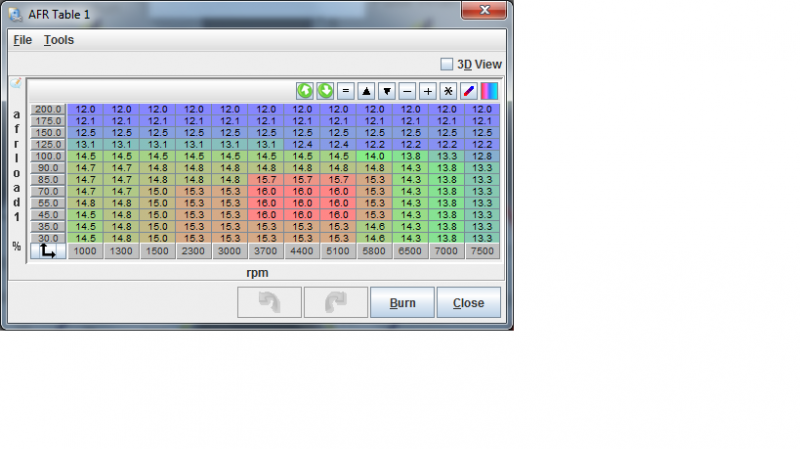Select the 1300 rpm axis header

click(x=121, y=251)
